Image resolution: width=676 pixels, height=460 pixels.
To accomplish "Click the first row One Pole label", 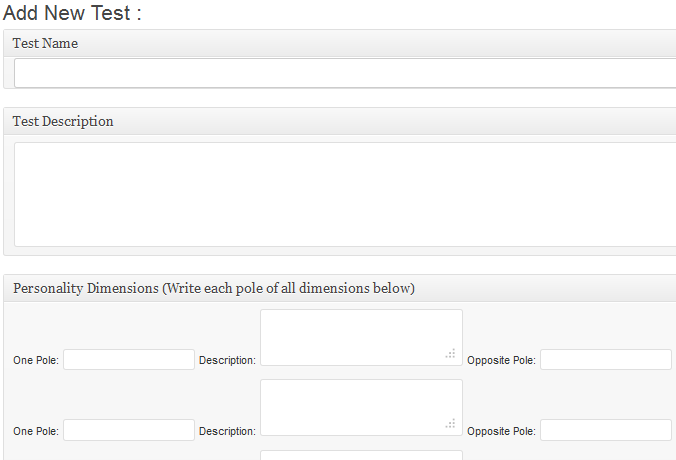I will click(36, 360).
